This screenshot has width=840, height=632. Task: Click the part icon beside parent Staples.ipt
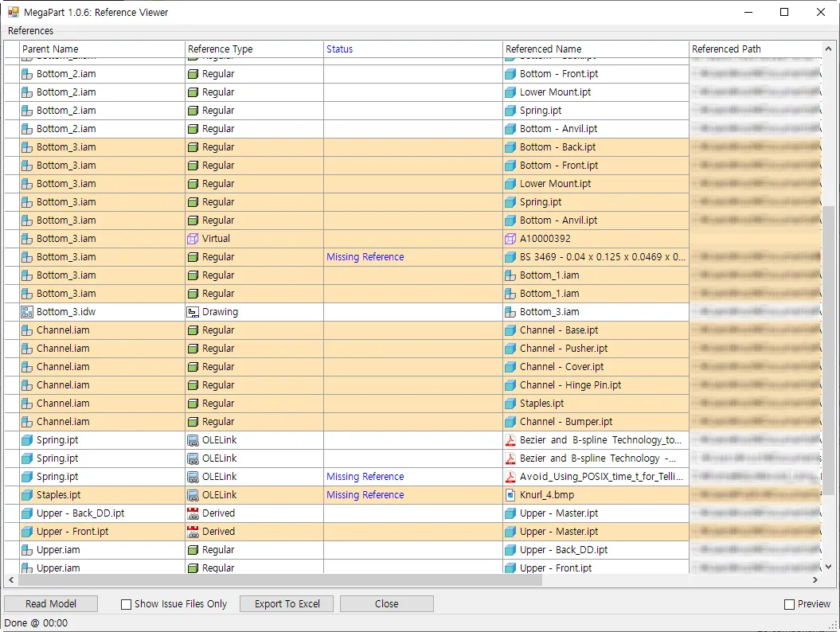coord(27,495)
